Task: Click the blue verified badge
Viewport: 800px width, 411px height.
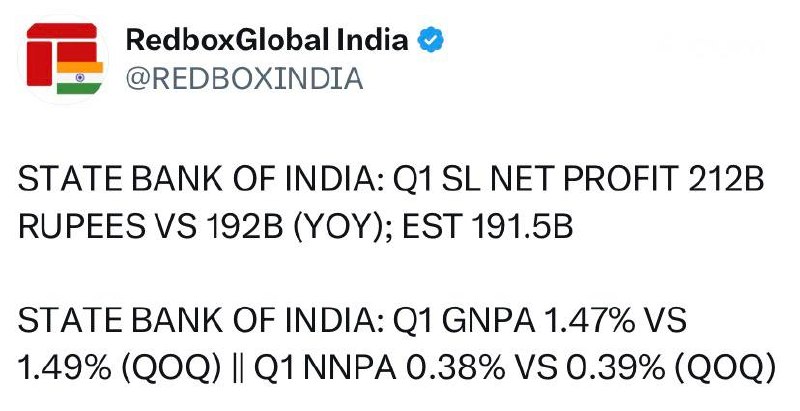Action: tap(431, 40)
